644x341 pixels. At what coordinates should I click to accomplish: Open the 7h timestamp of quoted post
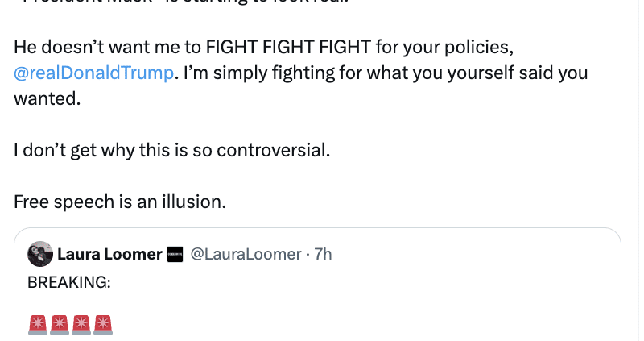(x=323, y=254)
